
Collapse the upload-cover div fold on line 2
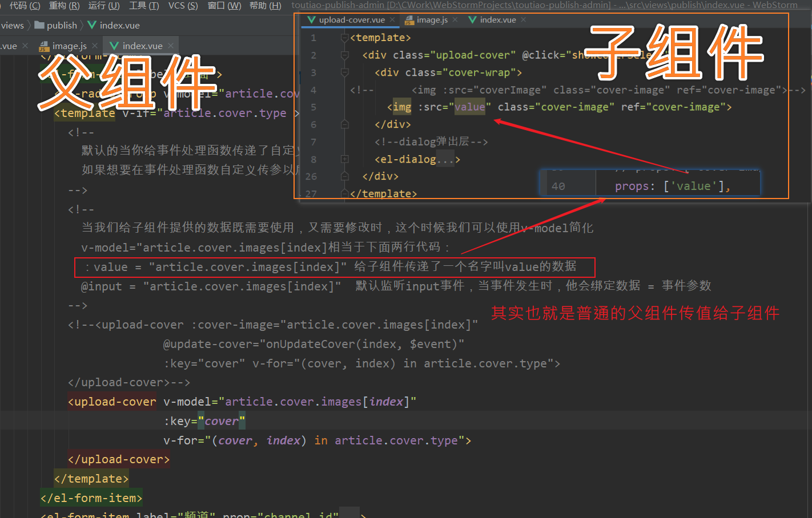[344, 55]
